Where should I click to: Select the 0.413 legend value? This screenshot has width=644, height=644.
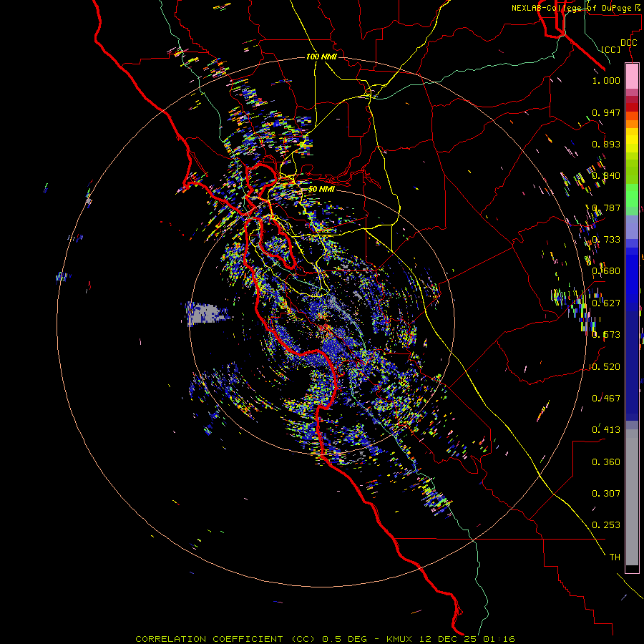click(606, 429)
